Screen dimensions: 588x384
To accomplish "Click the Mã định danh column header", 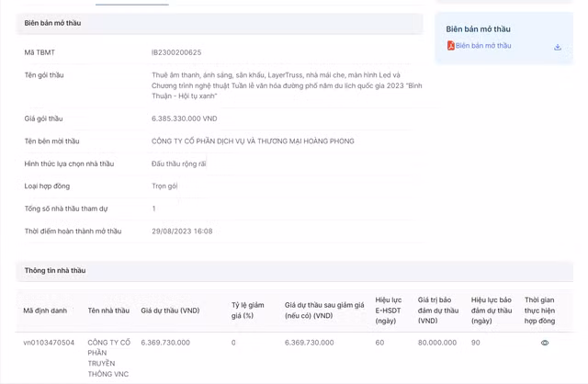I will (x=45, y=311).
